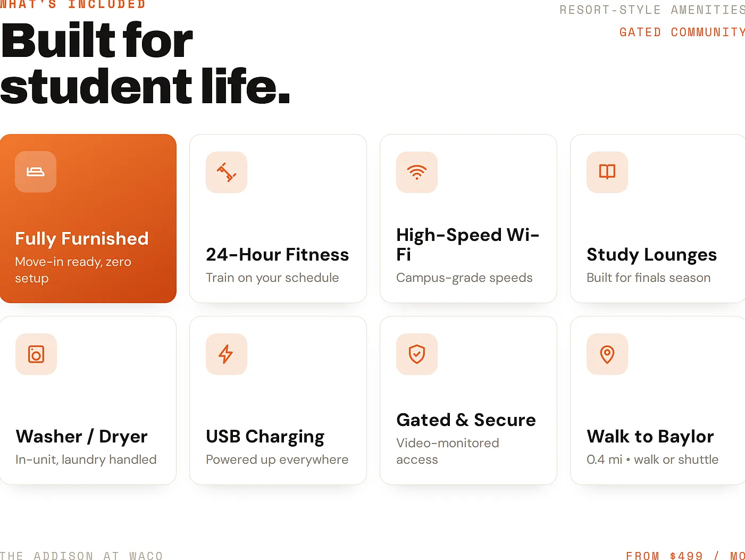Open the Gated & Secure card title
Image resolution: width=745 pixels, height=560 pixels.
pos(466,420)
